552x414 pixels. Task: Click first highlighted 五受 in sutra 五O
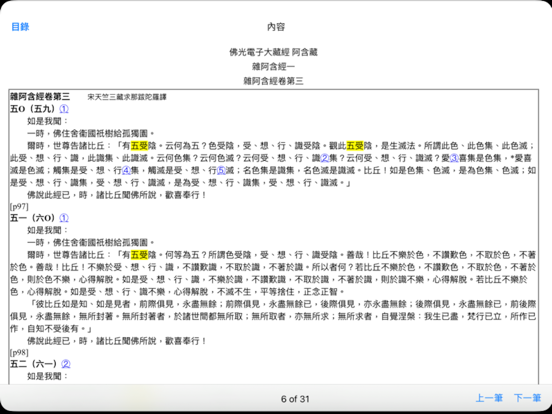[139, 146]
